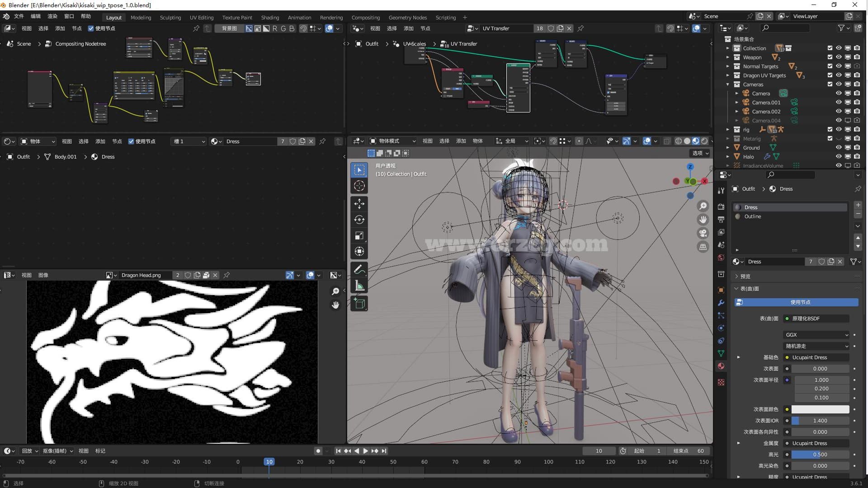Viewport: 868px width, 488px height.
Task: Open the Scripting workspace tab
Action: [x=445, y=18]
